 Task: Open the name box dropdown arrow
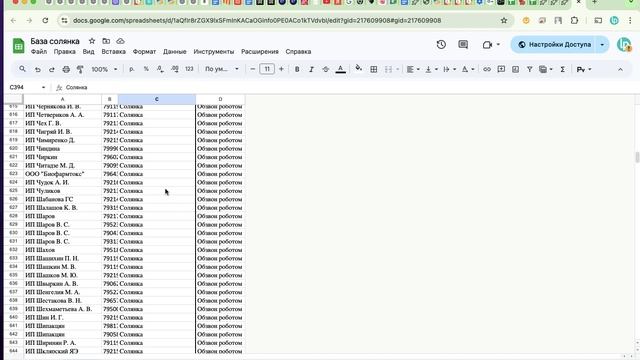tap(43, 87)
